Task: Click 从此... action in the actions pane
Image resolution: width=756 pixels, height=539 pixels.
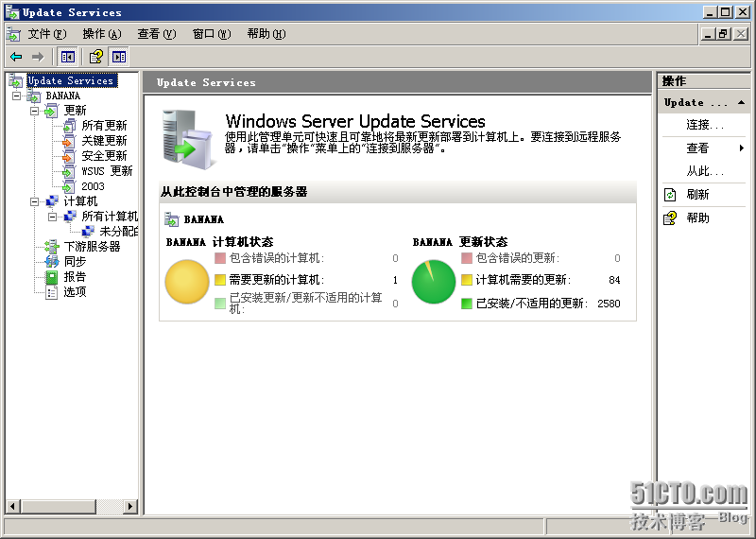Action: click(x=705, y=171)
